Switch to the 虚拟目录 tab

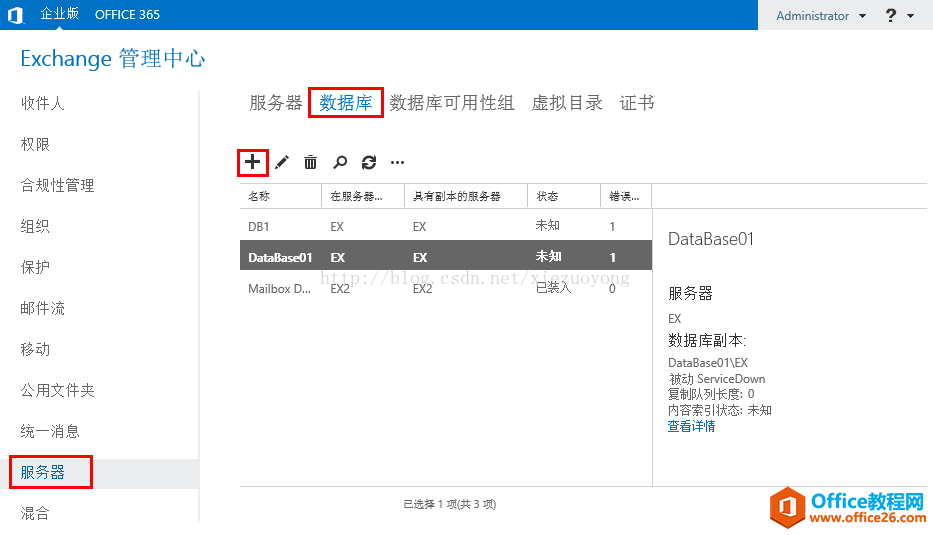pos(566,102)
